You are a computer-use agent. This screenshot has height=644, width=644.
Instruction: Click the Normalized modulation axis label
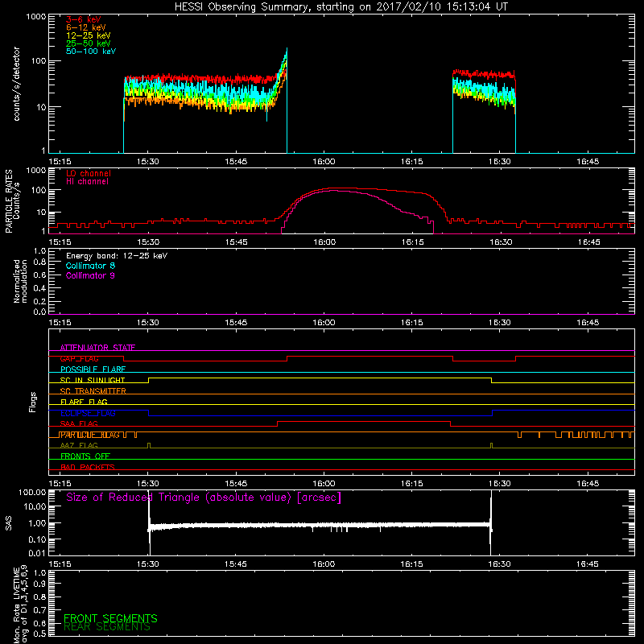coord(20,281)
